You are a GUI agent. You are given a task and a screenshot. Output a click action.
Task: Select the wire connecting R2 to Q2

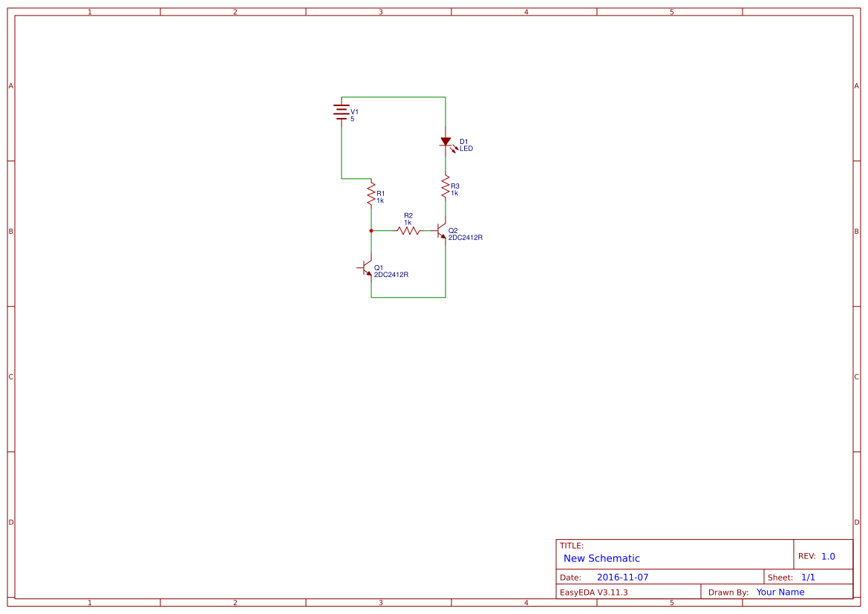428,232
